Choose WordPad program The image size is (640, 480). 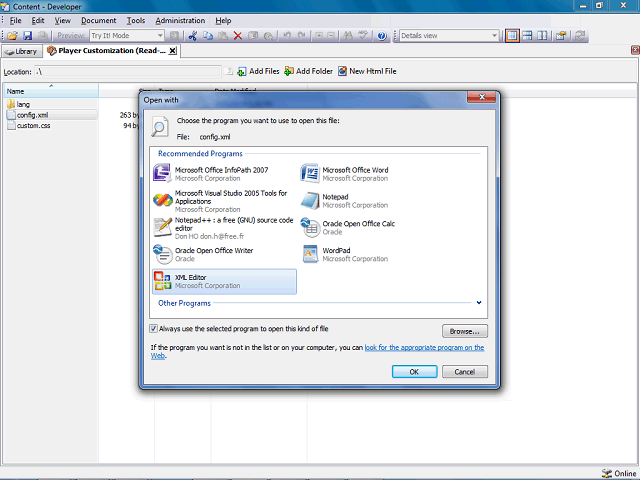pos(371,254)
